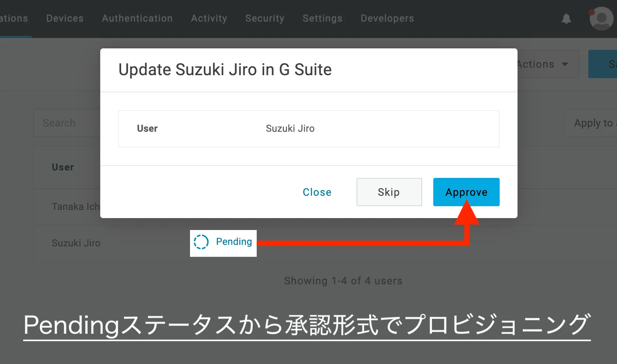Click the notification bell icon
The height and width of the screenshot is (364, 617).
[566, 19]
